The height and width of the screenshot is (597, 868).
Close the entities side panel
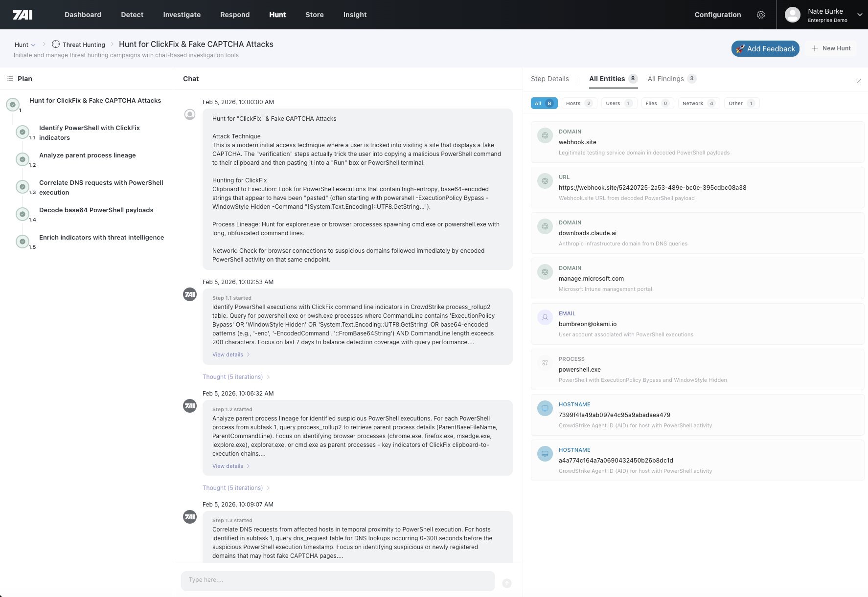(x=858, y=81)
